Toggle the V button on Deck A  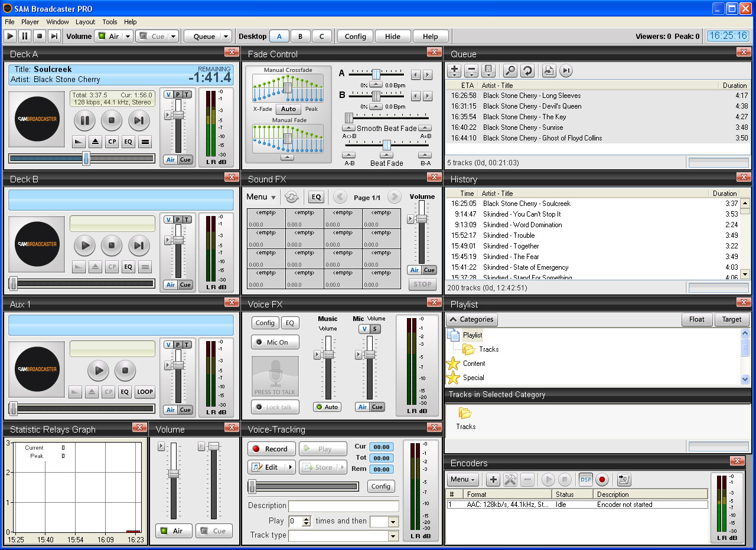coord(168,94)
